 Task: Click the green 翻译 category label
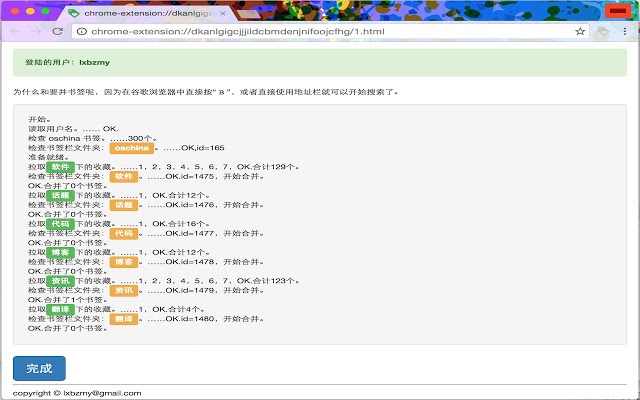point(61,309)
